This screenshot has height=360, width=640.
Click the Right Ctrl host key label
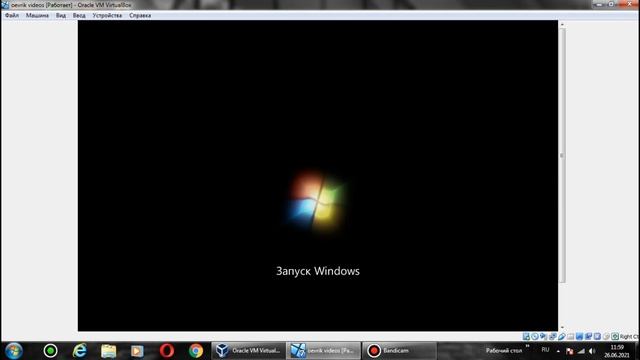tap(629, 337)
